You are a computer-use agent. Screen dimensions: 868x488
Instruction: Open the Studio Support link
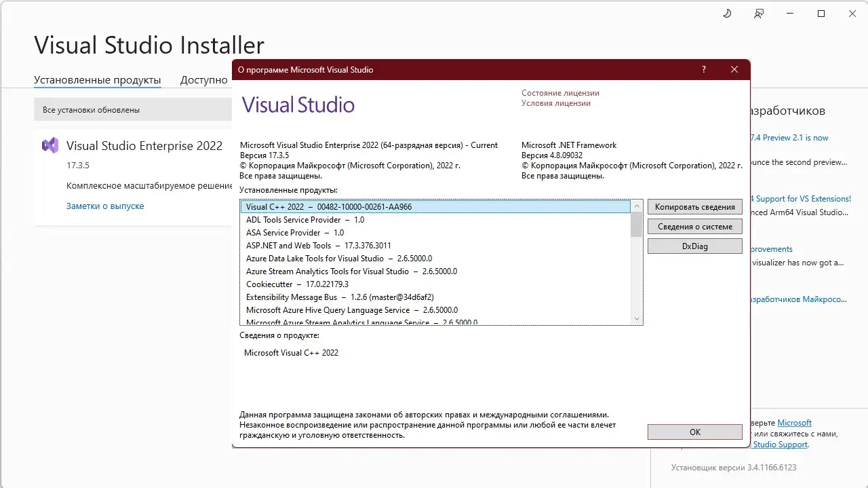tap(781, 445)
